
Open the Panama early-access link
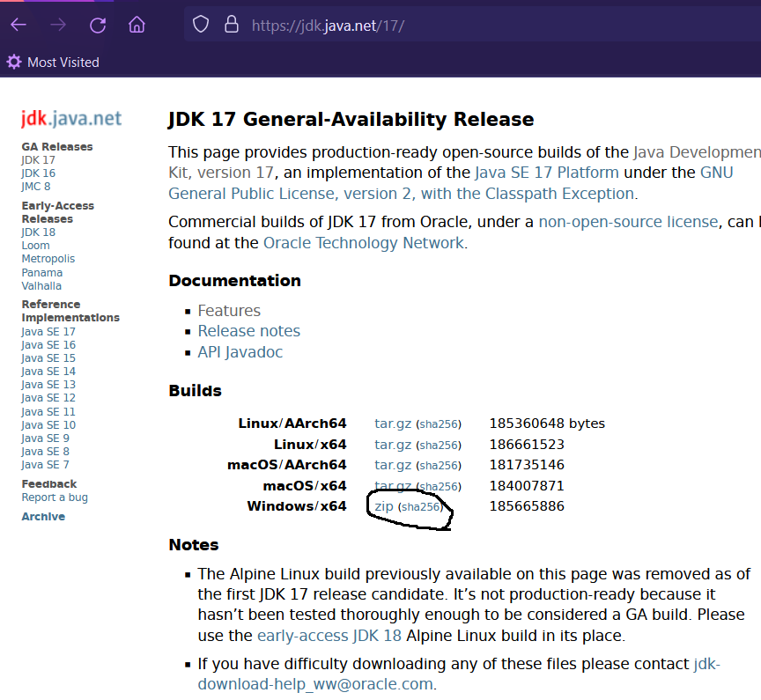point(41,273)
